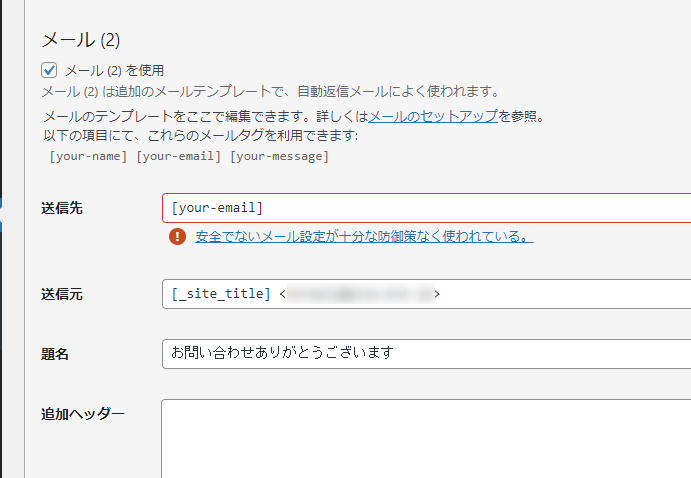This screenshot has height=478, width=691.
Task: Click the red warning exclamation icon
Action: click(177, 237)
